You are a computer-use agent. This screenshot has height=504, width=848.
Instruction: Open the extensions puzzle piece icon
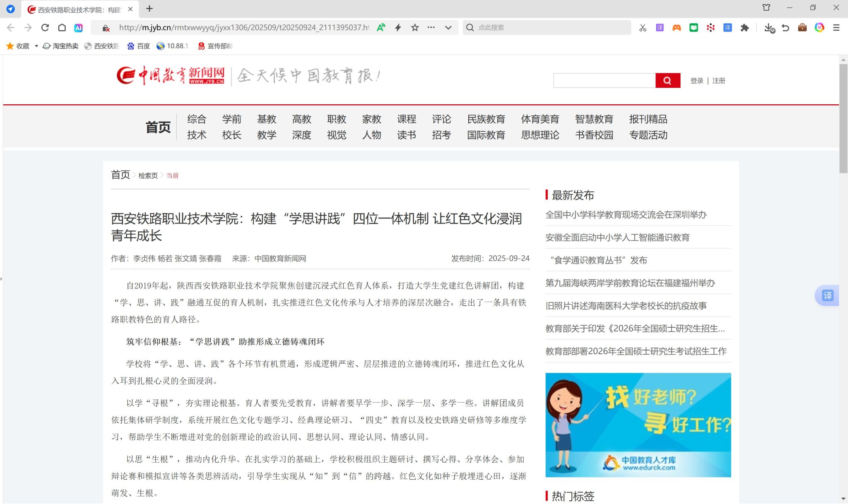[745, 28]
